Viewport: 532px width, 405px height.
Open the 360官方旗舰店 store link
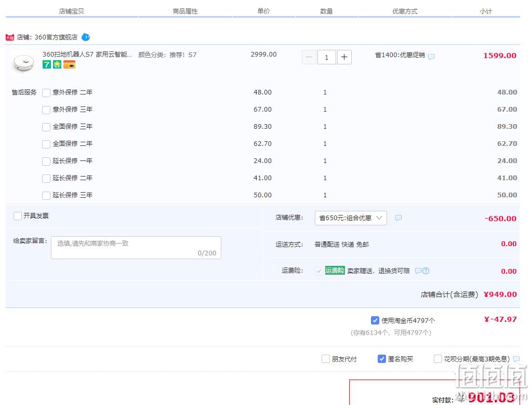click(x=56, y=37)
